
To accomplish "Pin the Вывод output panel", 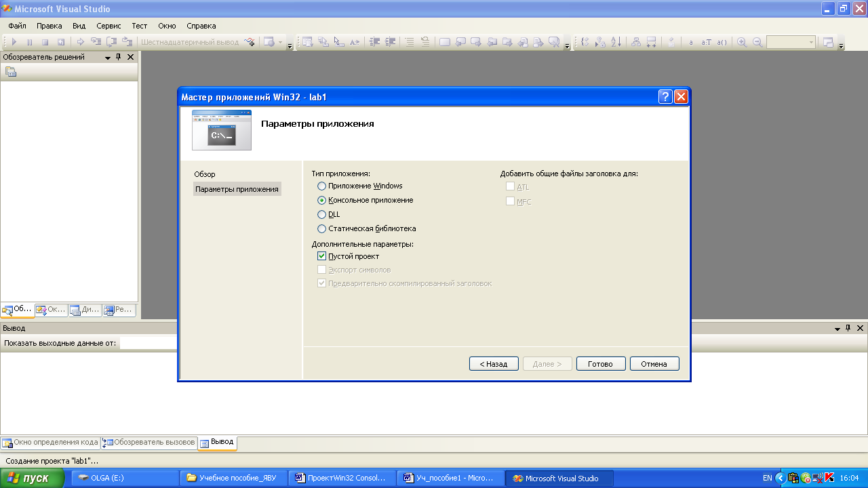I will 848,328.
